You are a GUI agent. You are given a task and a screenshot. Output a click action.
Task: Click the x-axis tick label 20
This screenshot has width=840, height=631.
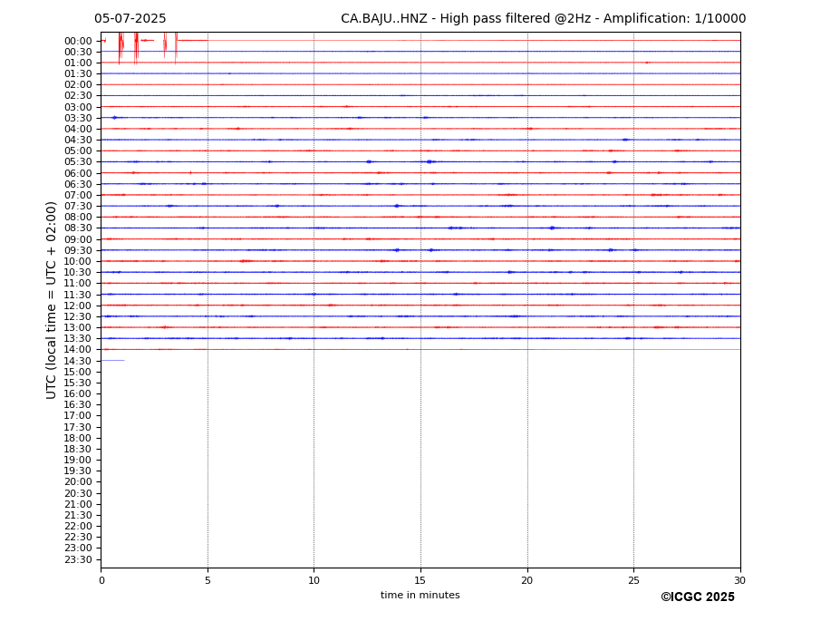[x=527, y=580]
